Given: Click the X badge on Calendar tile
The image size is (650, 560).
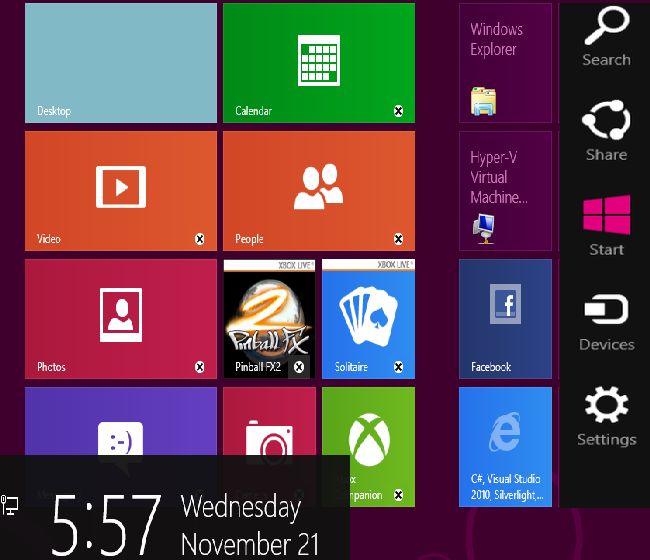Looking at the screenshot, I should 398,111.
